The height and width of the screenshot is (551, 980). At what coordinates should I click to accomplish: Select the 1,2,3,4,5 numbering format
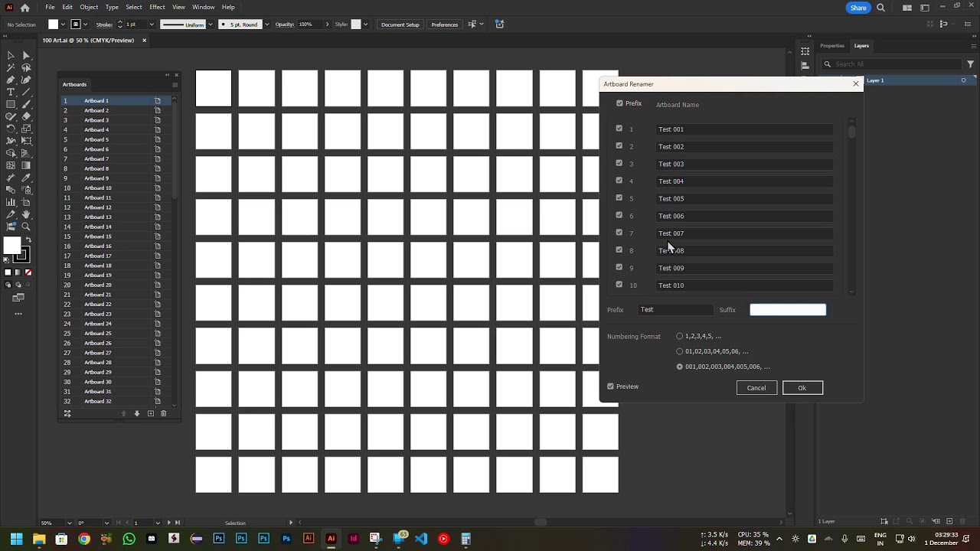pos(680,336)
